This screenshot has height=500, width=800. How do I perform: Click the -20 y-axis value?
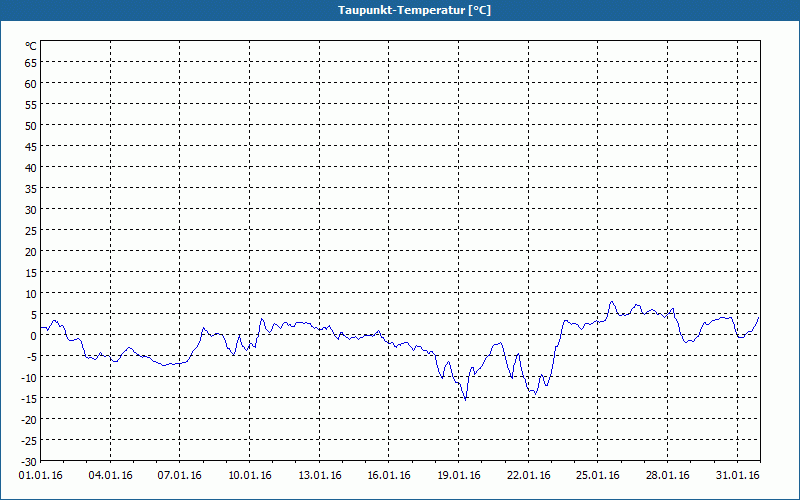click(29, 420)
